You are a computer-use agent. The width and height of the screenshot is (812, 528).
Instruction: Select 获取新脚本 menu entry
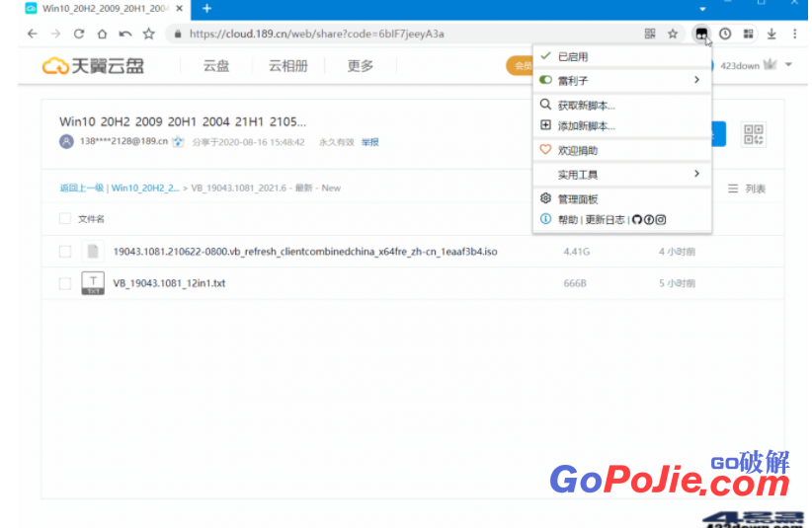pos(622,106)
